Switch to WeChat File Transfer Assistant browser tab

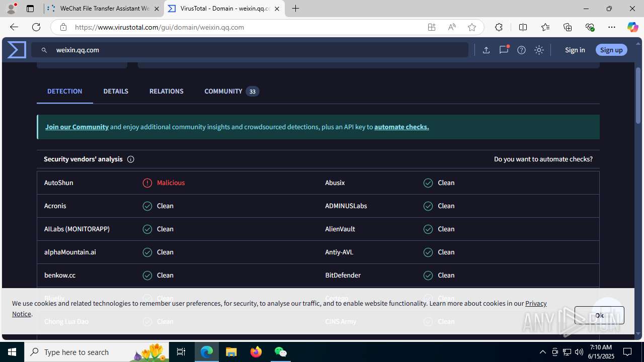point(104,9)
